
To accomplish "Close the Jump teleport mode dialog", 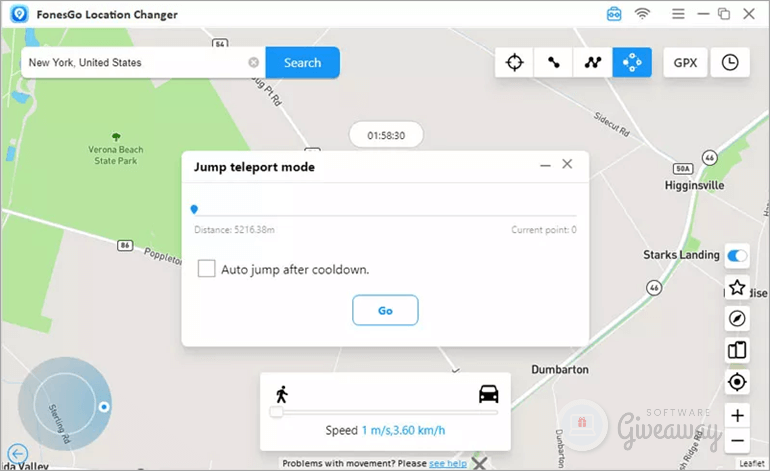I will pyautogui.click(x=567, y=164).
